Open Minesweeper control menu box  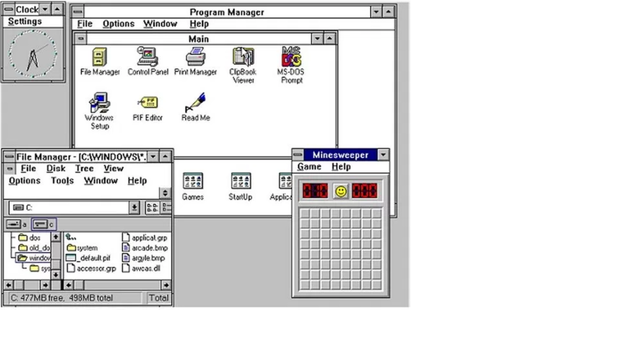pos(298,155)
